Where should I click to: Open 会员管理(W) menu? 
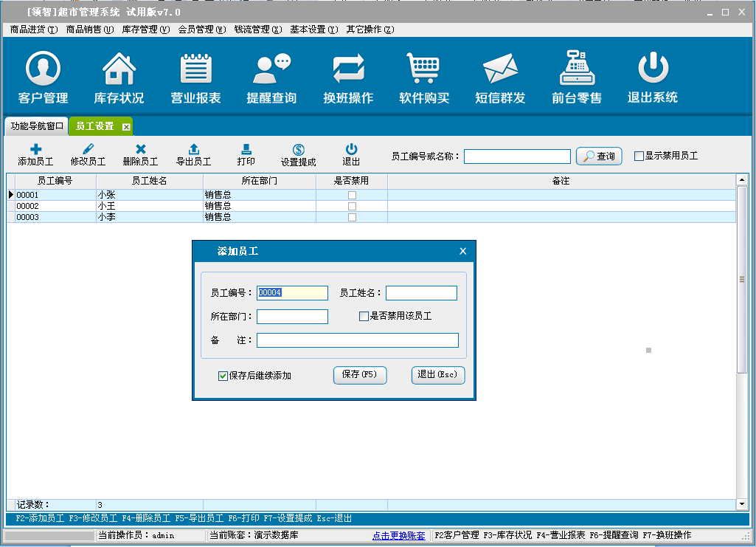pyautogui.click(x=202, y=30)
